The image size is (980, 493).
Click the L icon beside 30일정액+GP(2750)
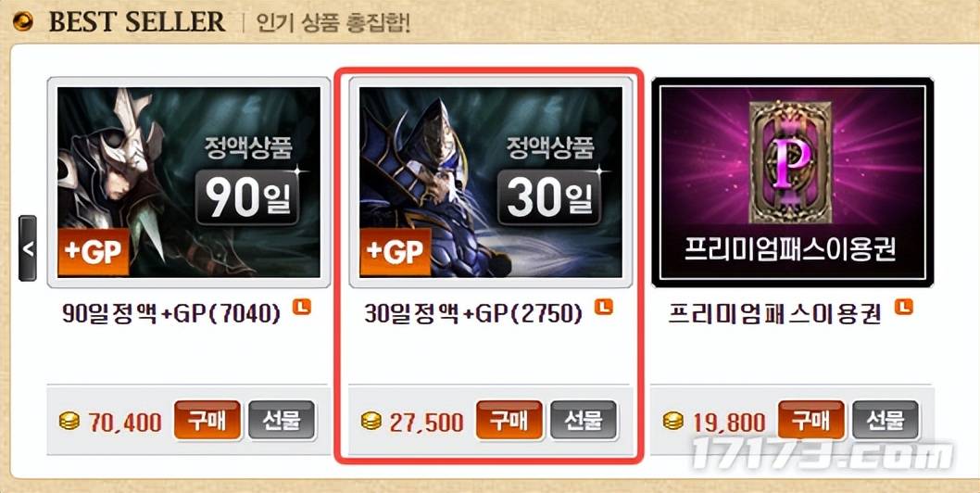(604, 307)
